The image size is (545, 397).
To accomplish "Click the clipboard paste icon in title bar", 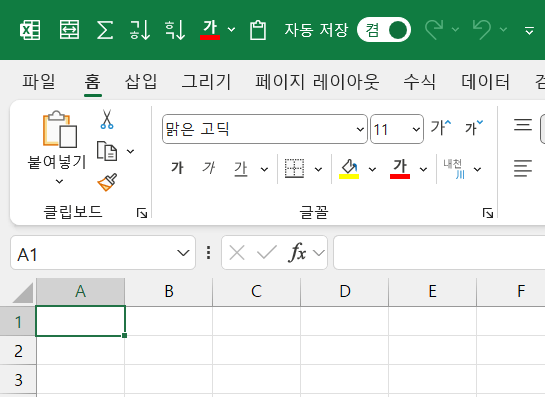I will tap(258, 30).
